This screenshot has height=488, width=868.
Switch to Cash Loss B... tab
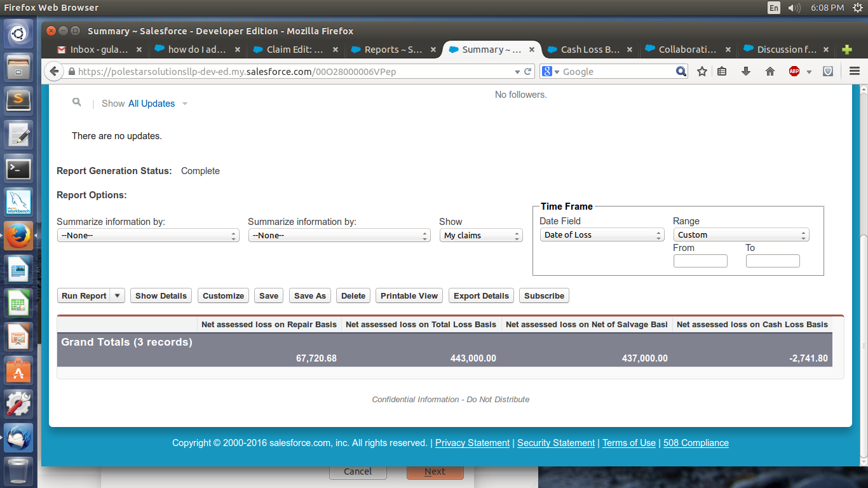590,50
